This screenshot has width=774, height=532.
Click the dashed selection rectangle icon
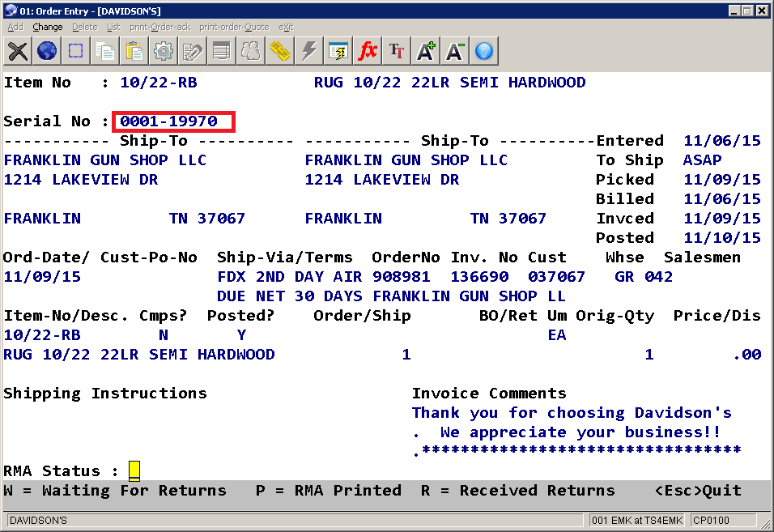76,51
